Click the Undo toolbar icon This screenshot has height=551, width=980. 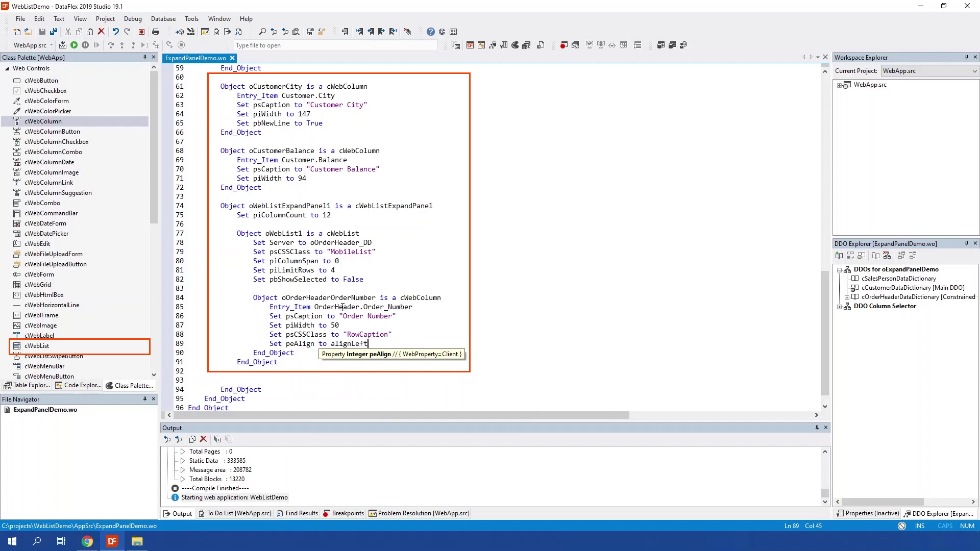point(116,32)
